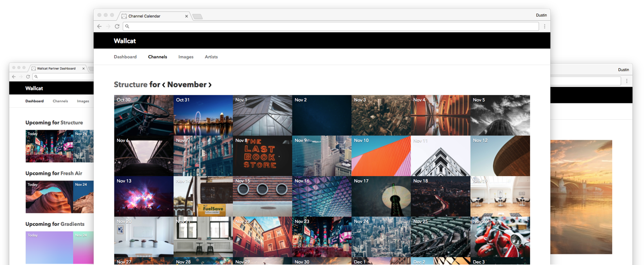Click forward arrow in Channel Calendar browser
The image size is (644, 265).
point(108,27)
